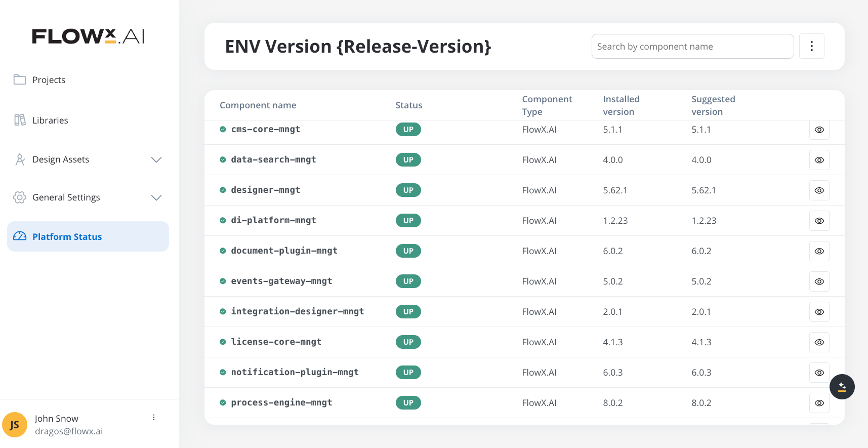Go to the Platform Status page
This screenshot has width=868, height=448.
coord(88,236)
